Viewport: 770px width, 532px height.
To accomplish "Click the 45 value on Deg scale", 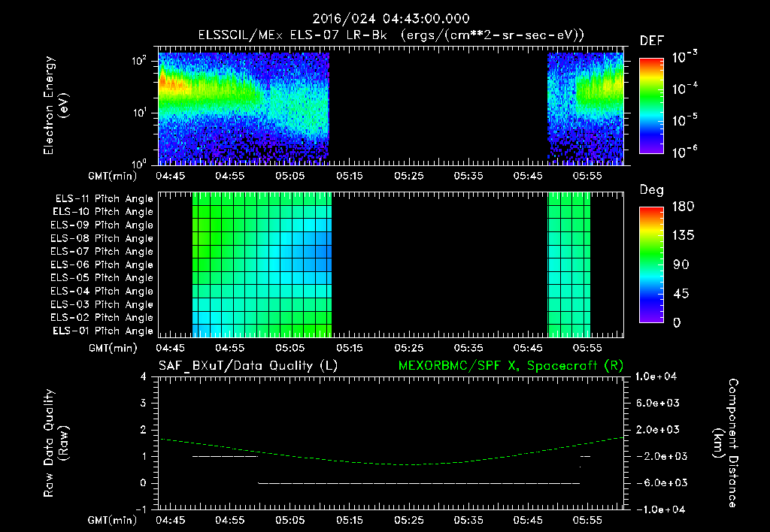I will click(681, 294).
